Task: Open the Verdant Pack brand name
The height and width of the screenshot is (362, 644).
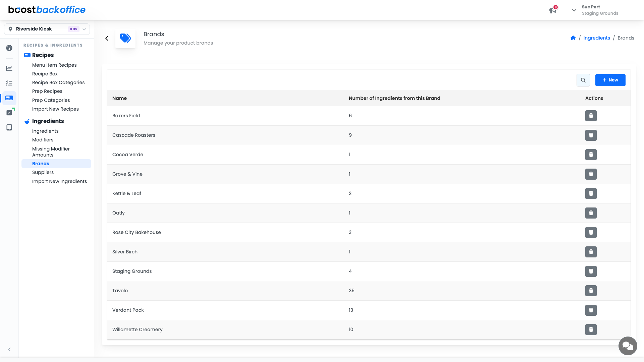Action: coord(128,310)
